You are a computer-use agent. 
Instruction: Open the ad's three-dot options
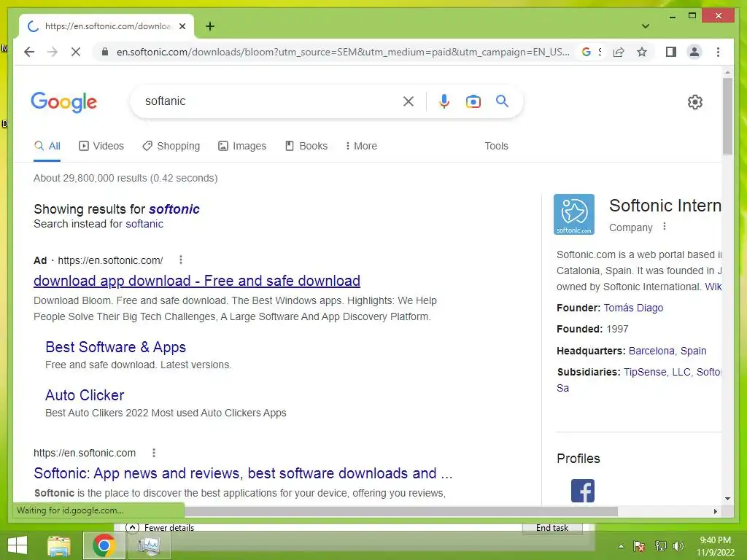[x=181, y=260]
